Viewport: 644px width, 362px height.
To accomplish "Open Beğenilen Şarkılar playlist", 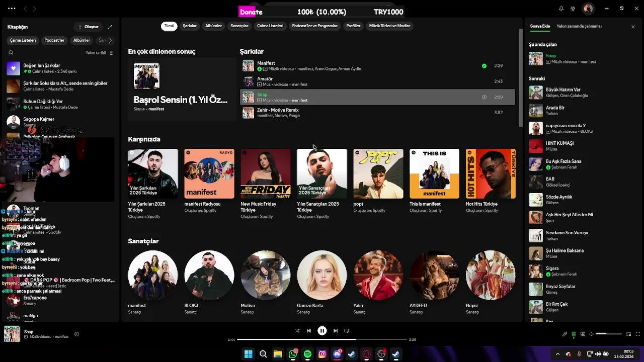I will pos(60,68).
